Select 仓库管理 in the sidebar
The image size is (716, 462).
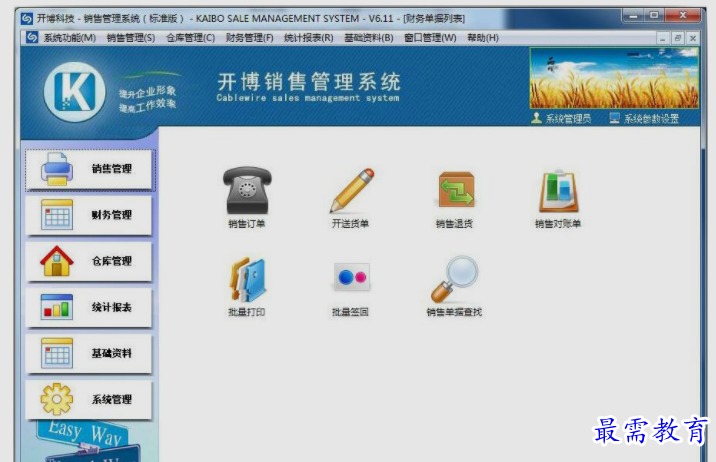[x=89, y=261]
